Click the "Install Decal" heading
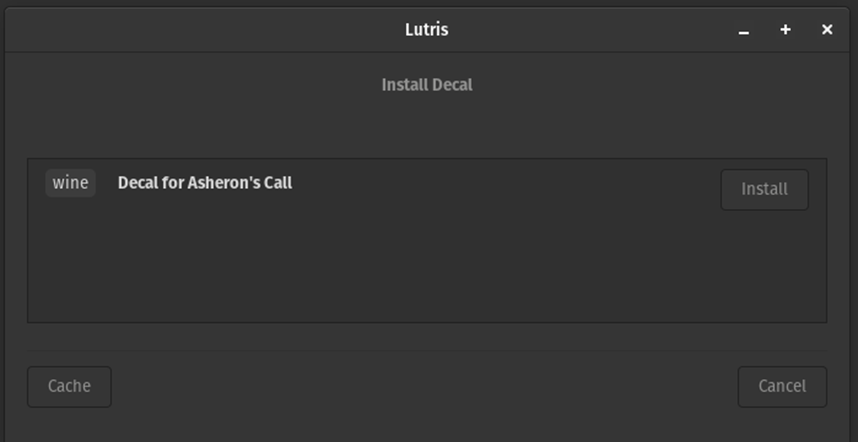This screenshot has height=442, width=858. click(x=427, y=85)
